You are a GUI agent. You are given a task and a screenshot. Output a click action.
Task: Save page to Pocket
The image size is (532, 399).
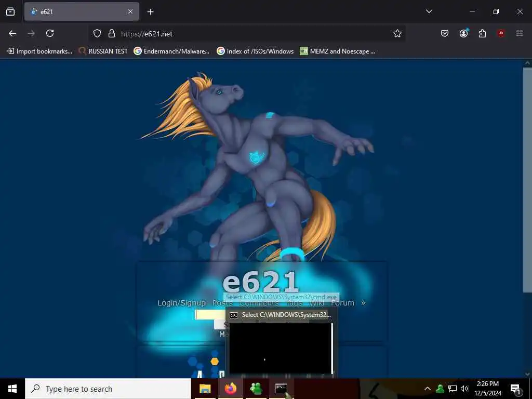pyautogui.click(x=445, y=33)
